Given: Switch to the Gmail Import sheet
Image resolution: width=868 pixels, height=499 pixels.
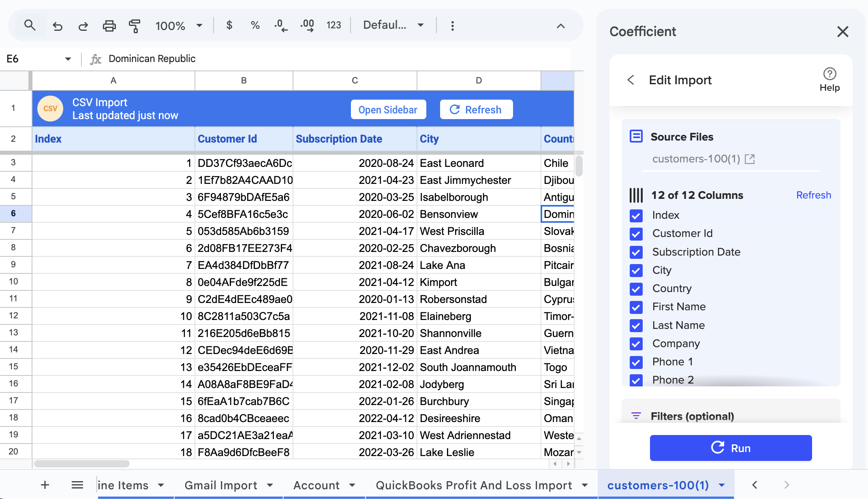Looking at the screenshot, I should pyautogui.click(x=221, y=485).
